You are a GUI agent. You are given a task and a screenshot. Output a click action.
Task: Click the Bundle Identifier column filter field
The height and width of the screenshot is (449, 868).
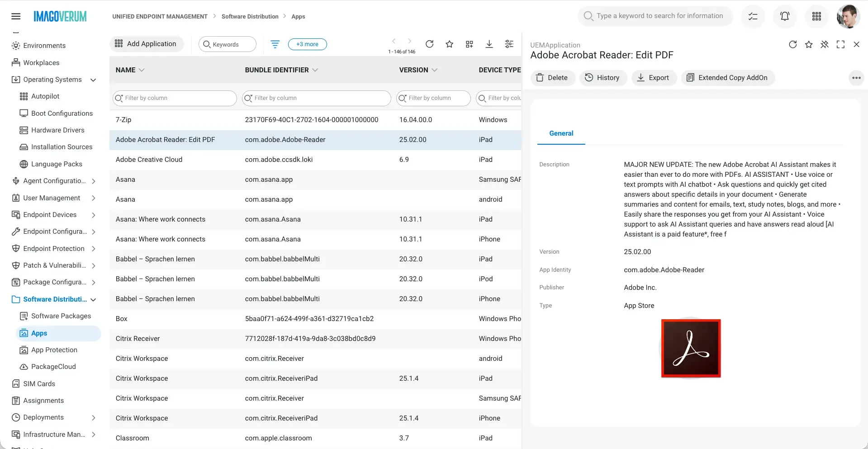pos(316,98)
